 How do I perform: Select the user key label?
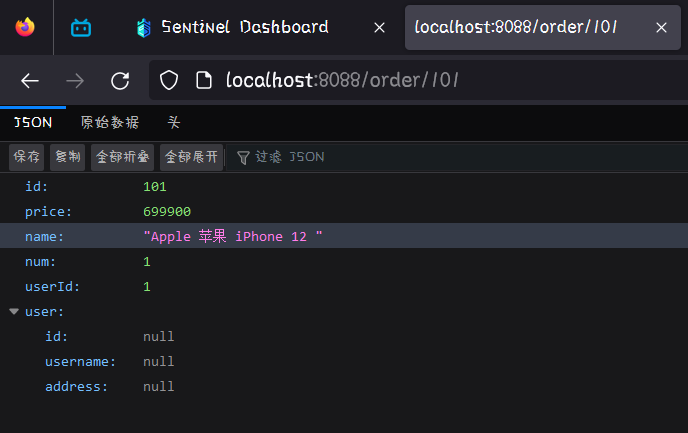44,312
